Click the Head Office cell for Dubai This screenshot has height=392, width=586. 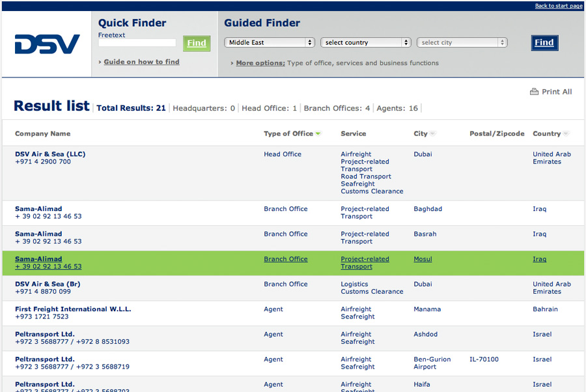[x=283, y=154]
